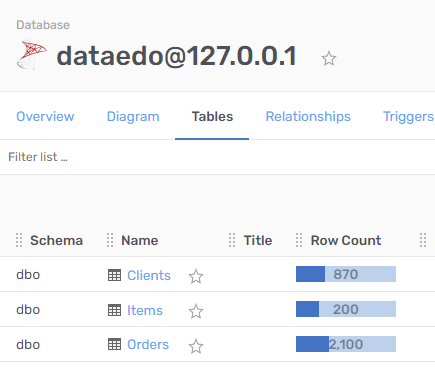Favorite the dataedo@127.0.0.1 database star
The image size is (435, 379).
329,58
